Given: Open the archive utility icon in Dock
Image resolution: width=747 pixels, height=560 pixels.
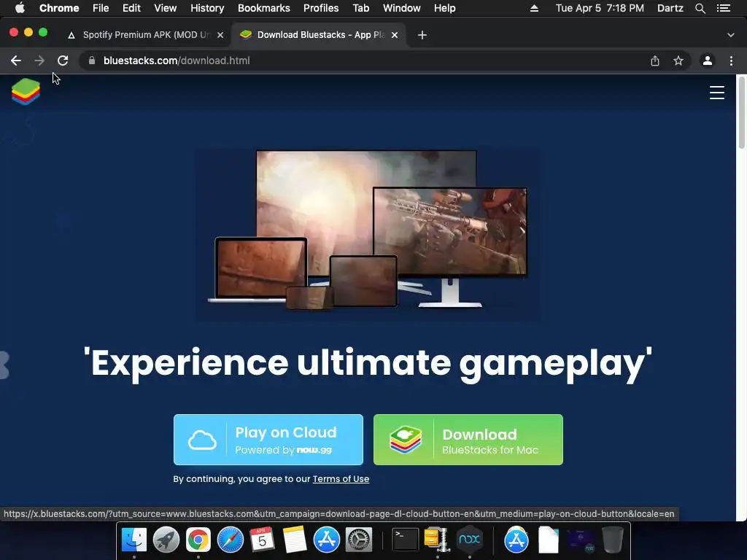Looking at the screenshot, I should click(x=437, y=539).
